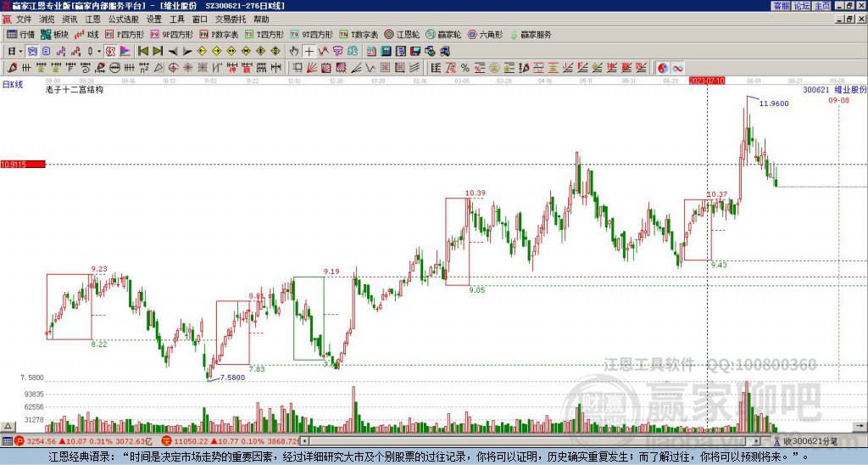
Task: Select the percent % retracement tool
Action: pyautogui.click(x=465, y=68)
